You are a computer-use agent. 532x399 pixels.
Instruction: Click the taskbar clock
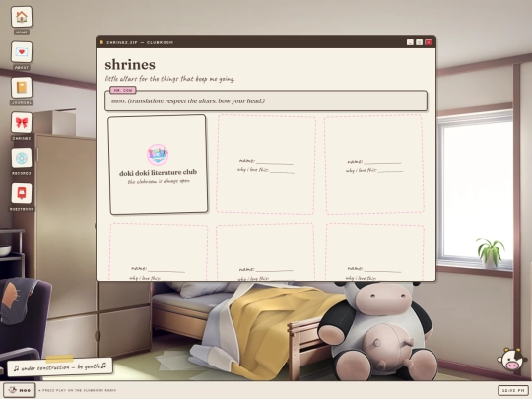(513, 390)
